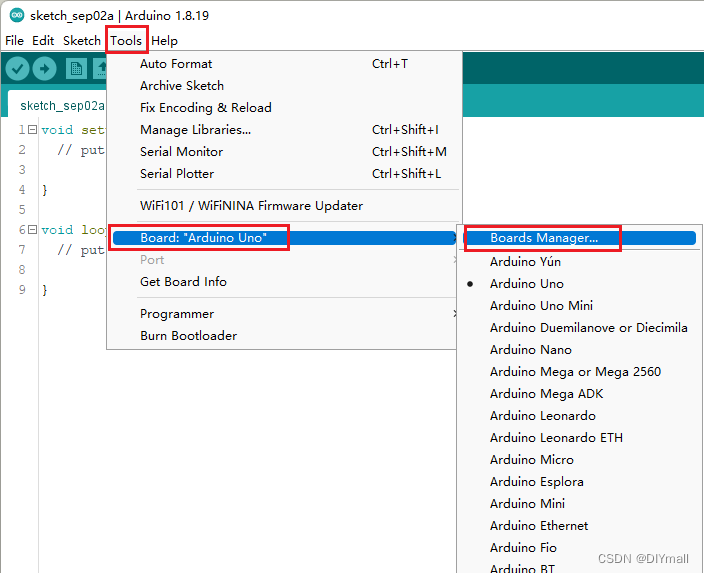Select Get Board Info
This screenshot has width=704, height=573.
click(284, 282)
